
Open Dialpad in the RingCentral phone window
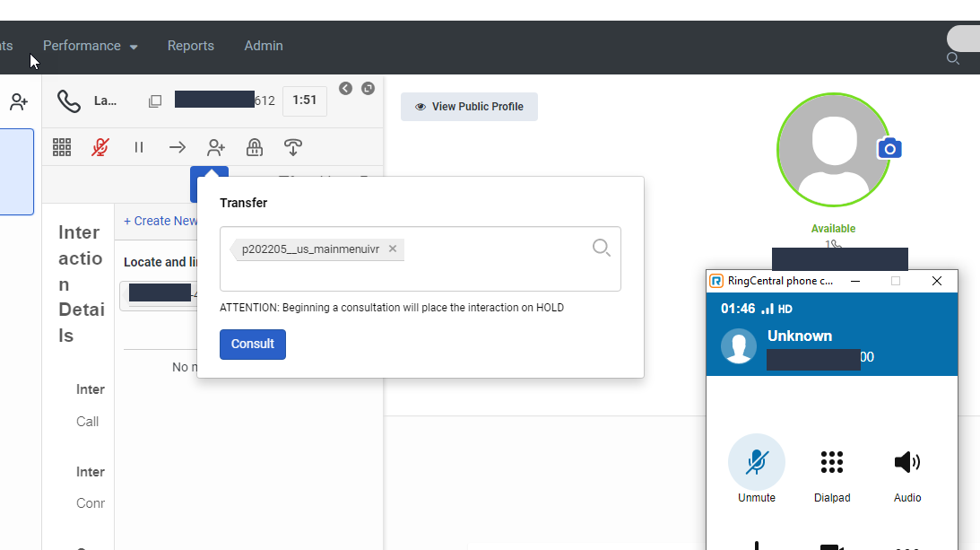point(832,461)
